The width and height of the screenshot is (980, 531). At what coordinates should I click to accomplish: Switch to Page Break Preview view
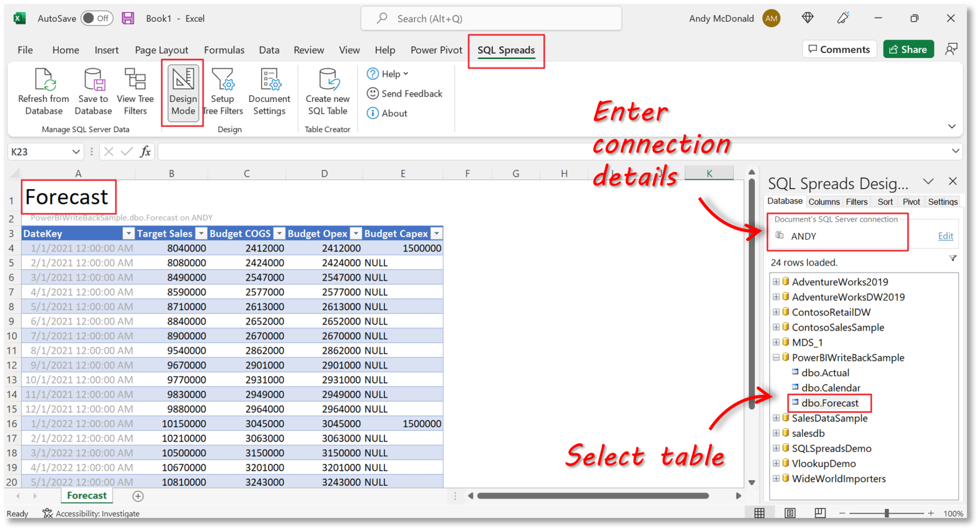[820, 513]
